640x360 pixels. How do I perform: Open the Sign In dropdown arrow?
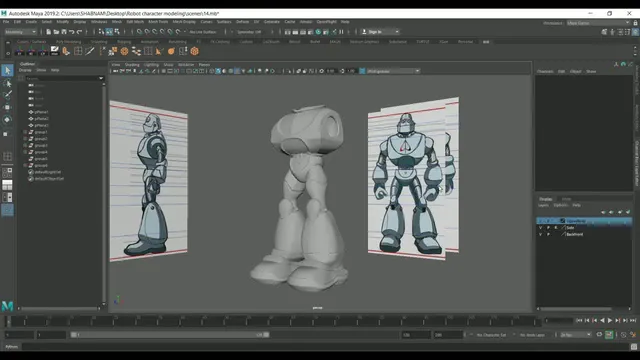[x=396, y=32]
